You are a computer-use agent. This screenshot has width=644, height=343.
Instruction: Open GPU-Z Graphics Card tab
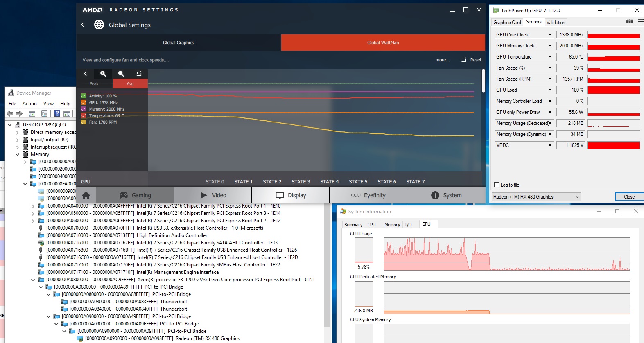[x=507, y=23]
